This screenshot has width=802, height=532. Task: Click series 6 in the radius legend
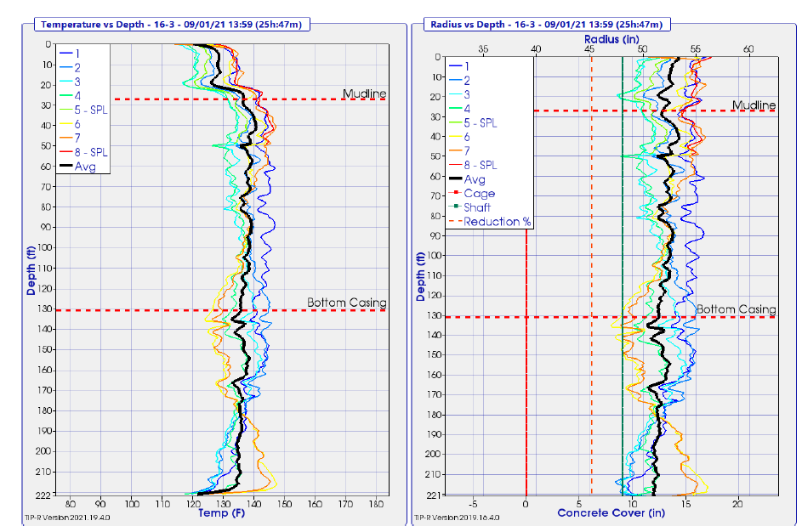coord(467,137)
